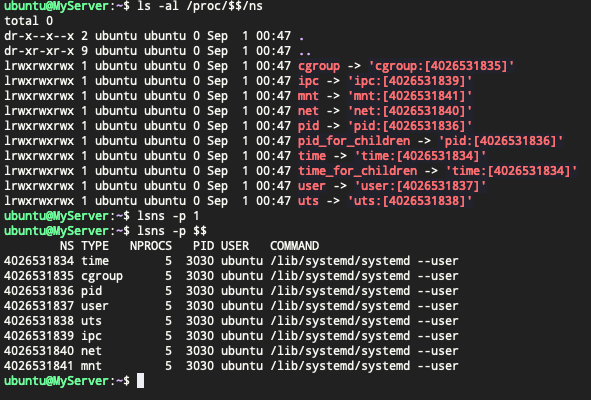Click the ipc symlink name
591x400 pixels.
pos(308,81)
